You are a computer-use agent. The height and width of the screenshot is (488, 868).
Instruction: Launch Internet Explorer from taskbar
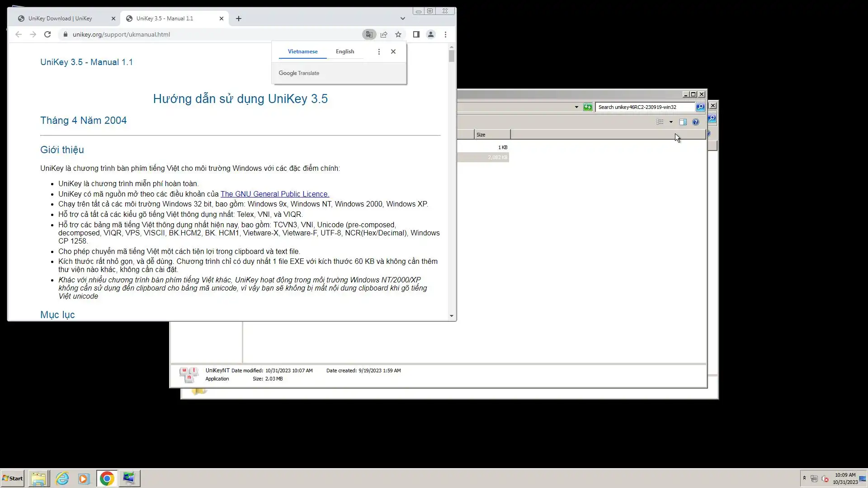62,479
